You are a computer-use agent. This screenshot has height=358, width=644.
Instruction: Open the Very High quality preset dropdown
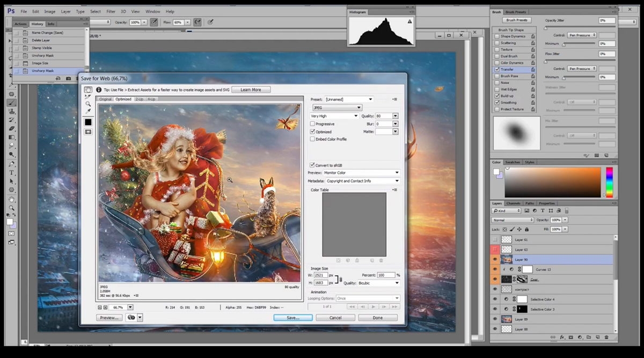(334, 116)
